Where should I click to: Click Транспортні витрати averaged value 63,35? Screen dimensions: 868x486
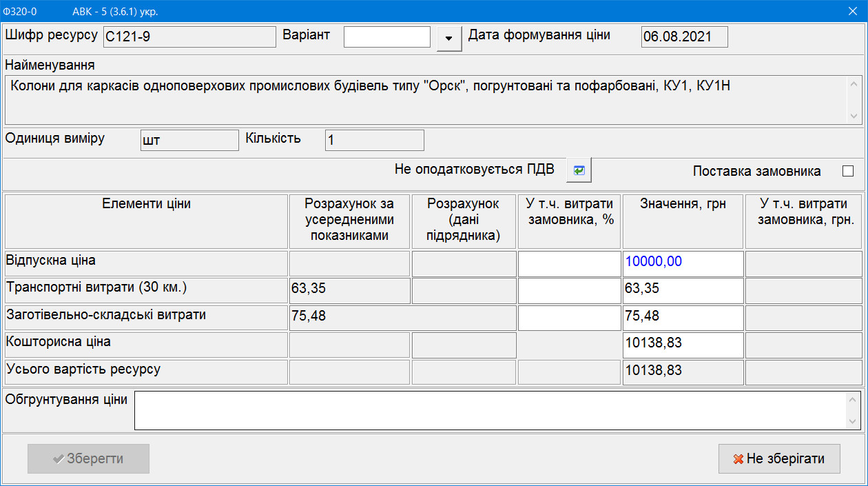pyautogui.click(x=350, y=290)
